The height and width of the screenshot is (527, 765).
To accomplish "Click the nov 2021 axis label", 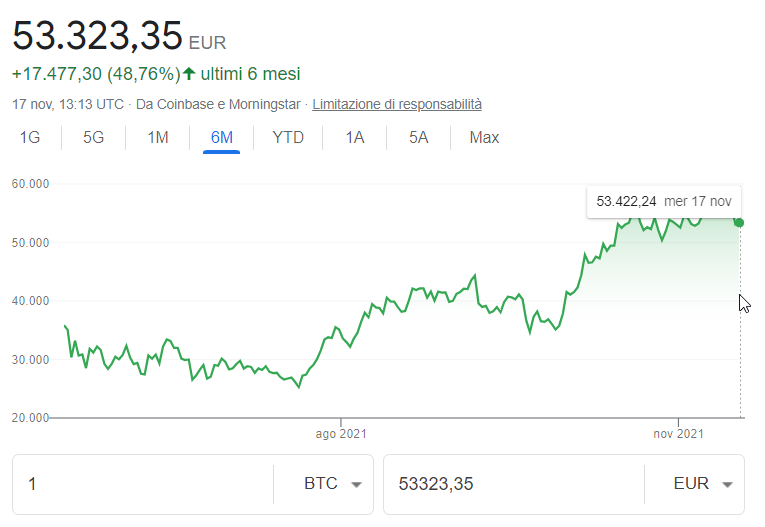I will [678, 434].
